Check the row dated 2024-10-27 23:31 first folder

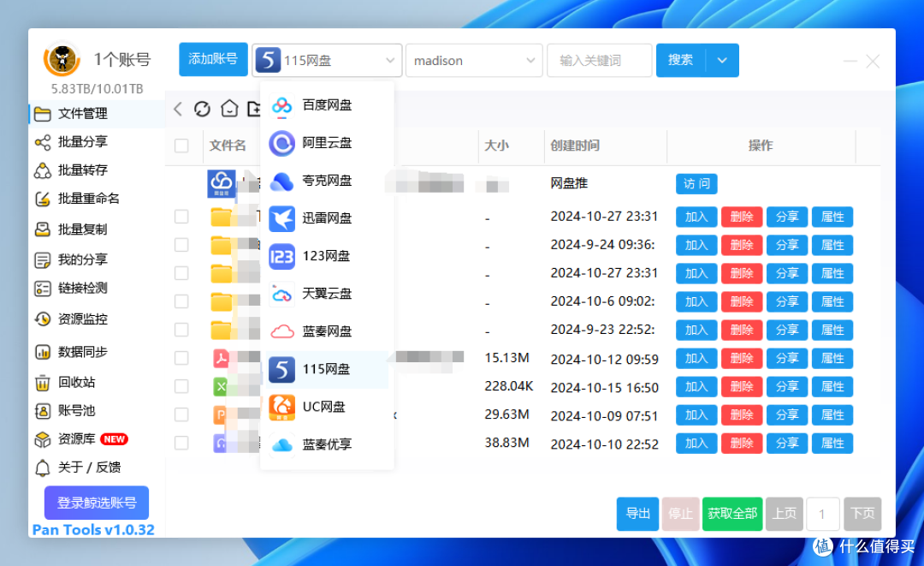[x=181, y=217]
